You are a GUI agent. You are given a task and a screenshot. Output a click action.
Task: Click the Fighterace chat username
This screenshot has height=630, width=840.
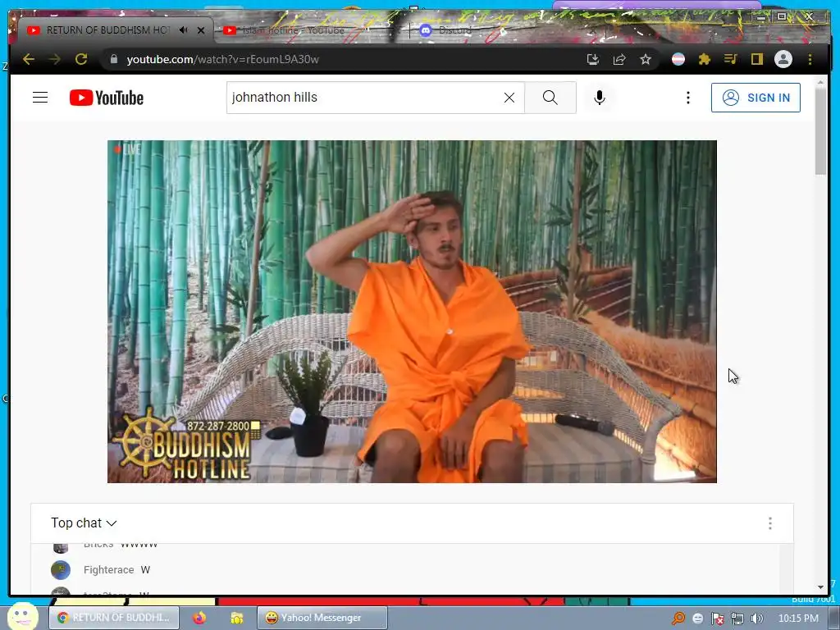(x=109, y=570)
